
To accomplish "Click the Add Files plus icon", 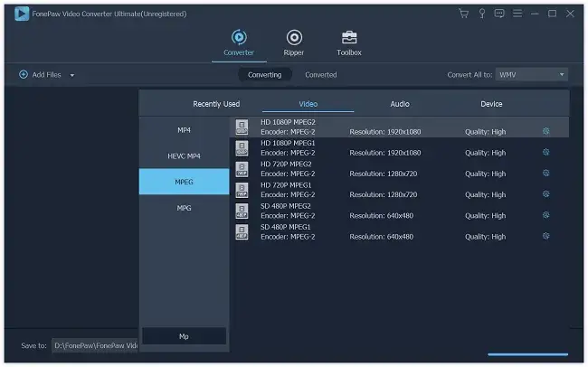I will (x=24, y=75).
